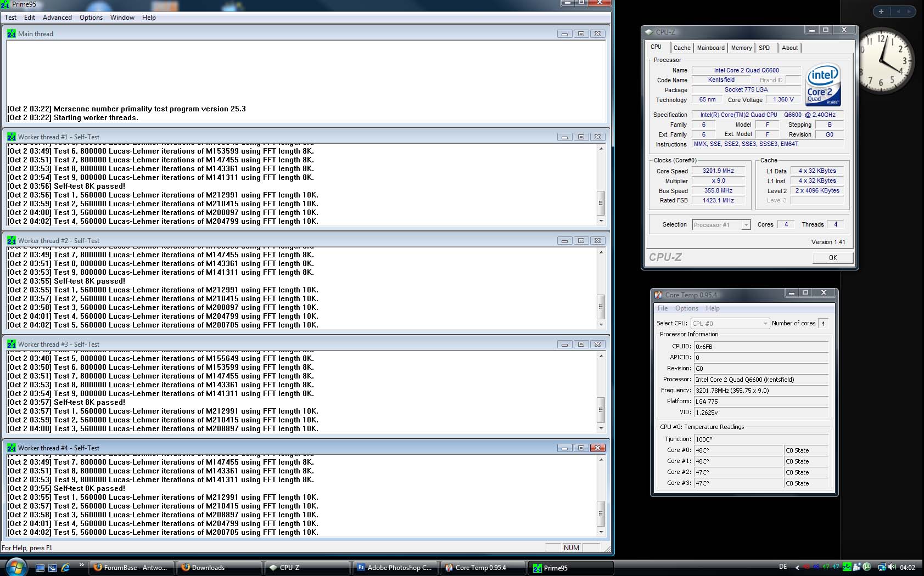Click the devices tray icon beside uTorrent
The height and width of the screenshot is (576, 924).
pos(856,567)
